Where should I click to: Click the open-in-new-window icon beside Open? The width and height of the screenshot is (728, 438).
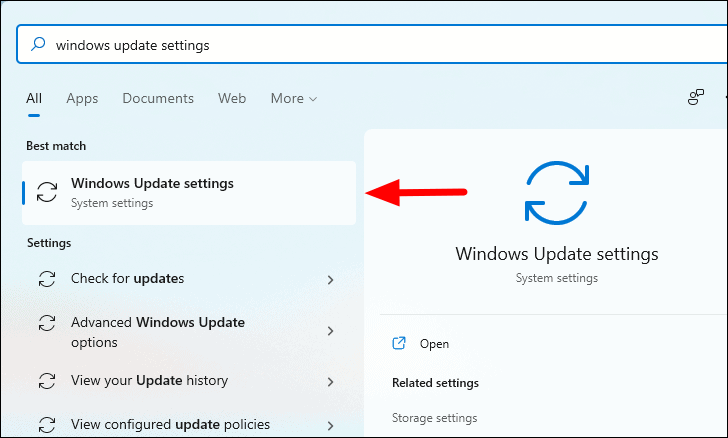(x=399, y=343)
